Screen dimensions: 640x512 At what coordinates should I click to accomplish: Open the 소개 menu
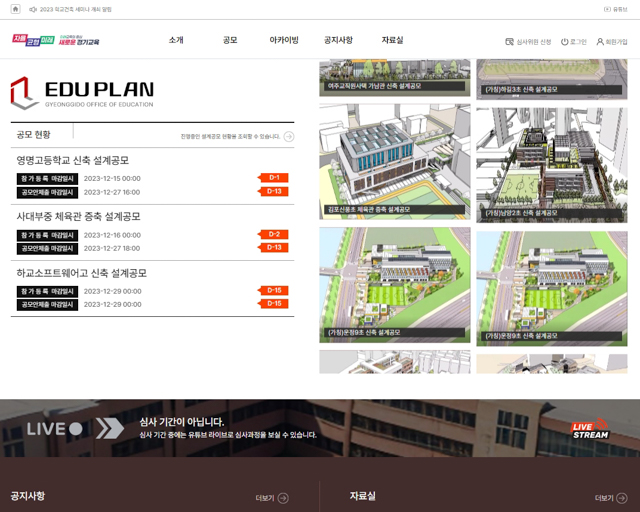176,41
